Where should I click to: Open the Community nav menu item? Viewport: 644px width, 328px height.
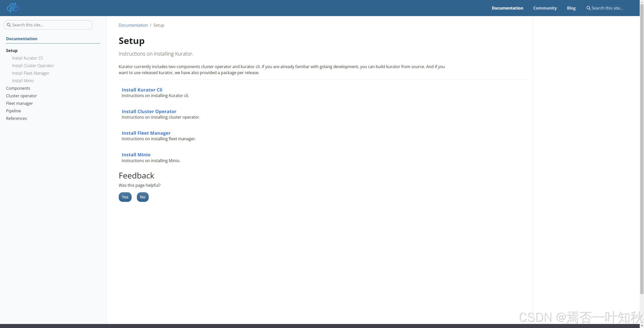pyautogui.click(x=545, y=8)
